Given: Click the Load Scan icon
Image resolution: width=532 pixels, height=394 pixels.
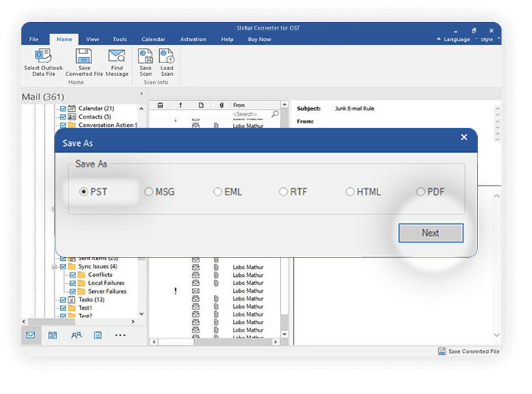Looking at the screenshot, I should coord(167,56).
